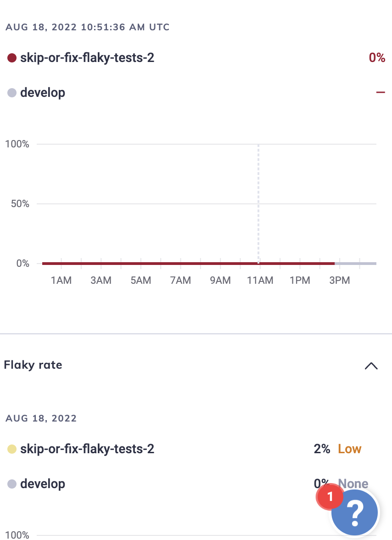
Task: Click the 2% flaky rate value
Action: (321, 449)
